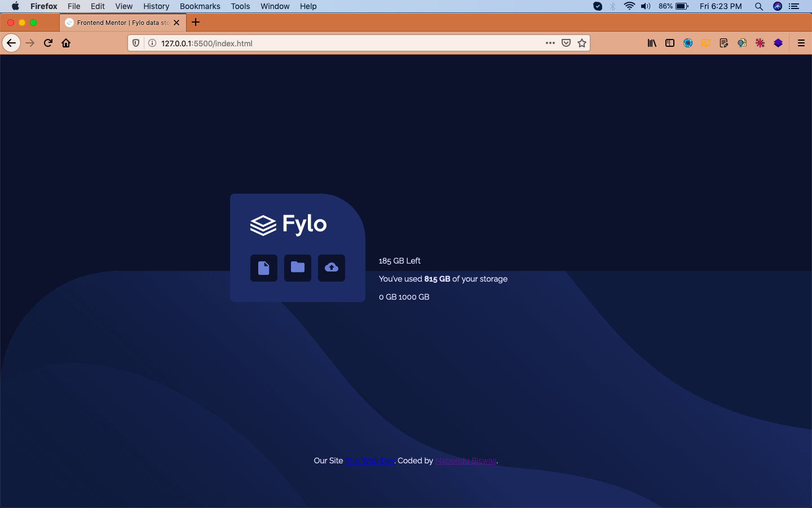Show site information icon in address bar
812x508 pixels.
(152, 43)
